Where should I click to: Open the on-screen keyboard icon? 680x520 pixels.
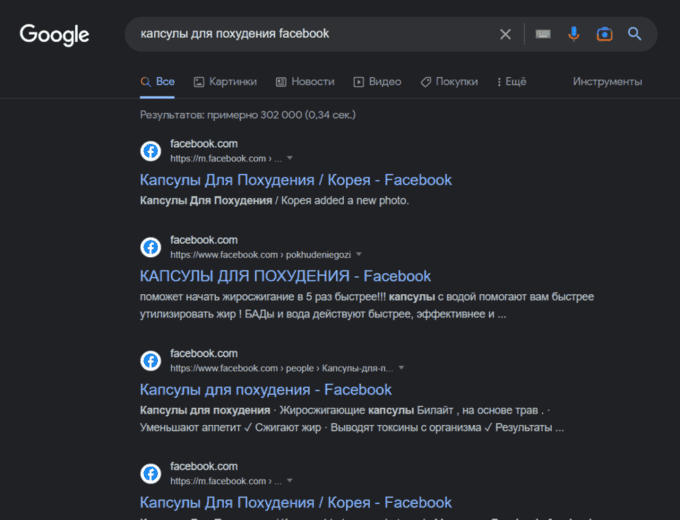(543, 34)
